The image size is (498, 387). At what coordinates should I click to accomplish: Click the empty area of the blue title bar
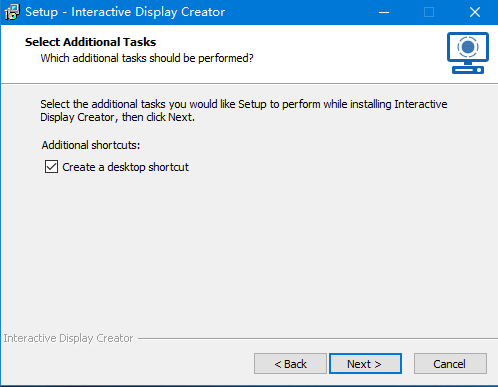[x=300, y=12]
